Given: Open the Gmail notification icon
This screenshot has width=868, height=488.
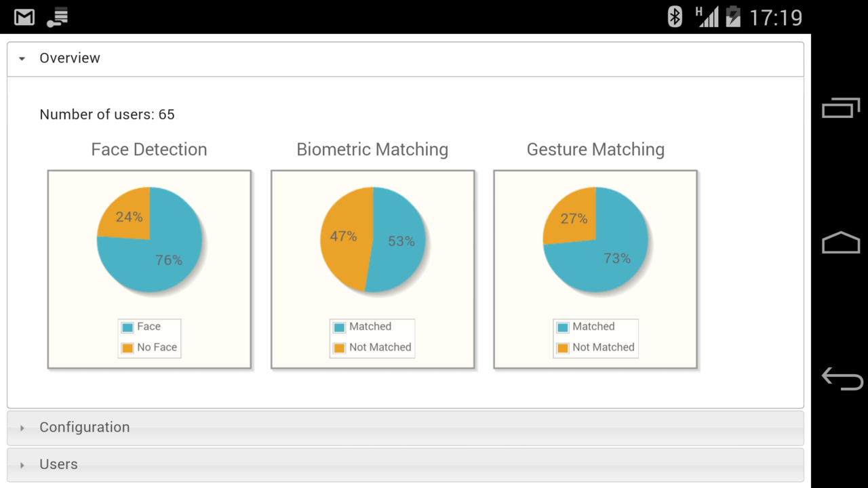Looking at the screenshot, I should click(x=24, y=17).
